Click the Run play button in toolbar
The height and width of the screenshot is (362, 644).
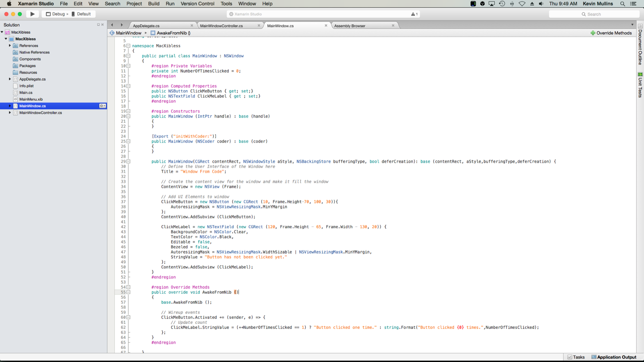(x=33, y=14)
